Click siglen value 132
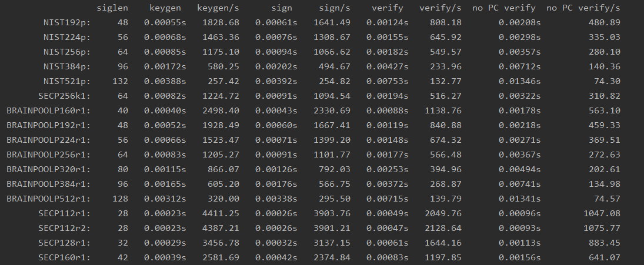This screenshot has width=644, height=265. click(121, 81)
